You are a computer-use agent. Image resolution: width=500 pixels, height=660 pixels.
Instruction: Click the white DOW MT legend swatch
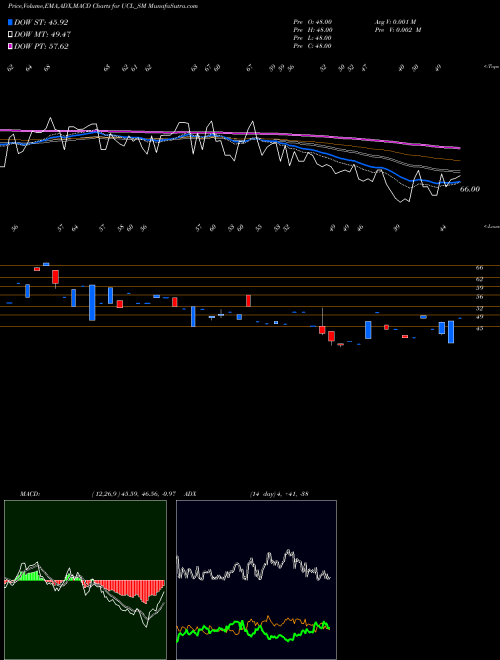coord(10,35)
